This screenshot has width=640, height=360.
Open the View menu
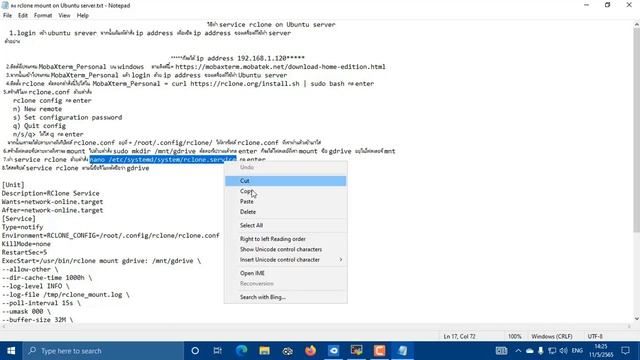(64, 16)
